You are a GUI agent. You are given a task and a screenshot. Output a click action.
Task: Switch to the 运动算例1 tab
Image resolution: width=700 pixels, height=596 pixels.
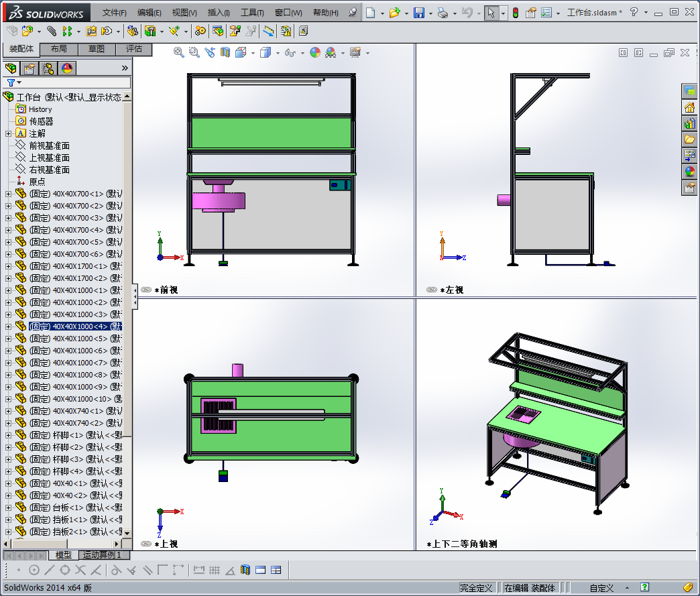pyautogui.click(x=104, y=555)
